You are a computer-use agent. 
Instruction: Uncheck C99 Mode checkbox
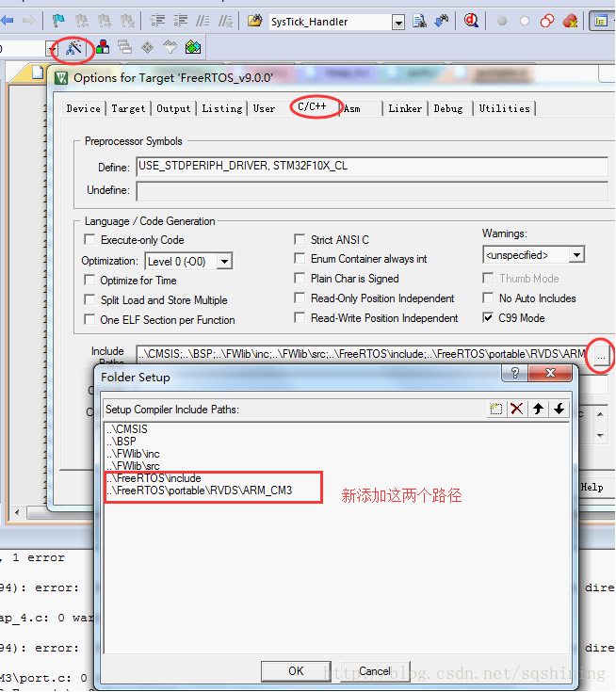pyautogui.click(x=488, y=318)
